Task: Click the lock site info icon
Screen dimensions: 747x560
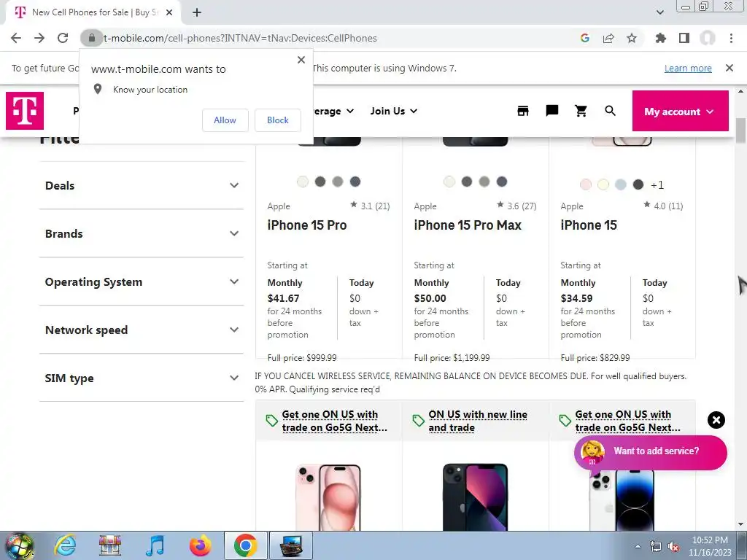Action: [92, 38]
